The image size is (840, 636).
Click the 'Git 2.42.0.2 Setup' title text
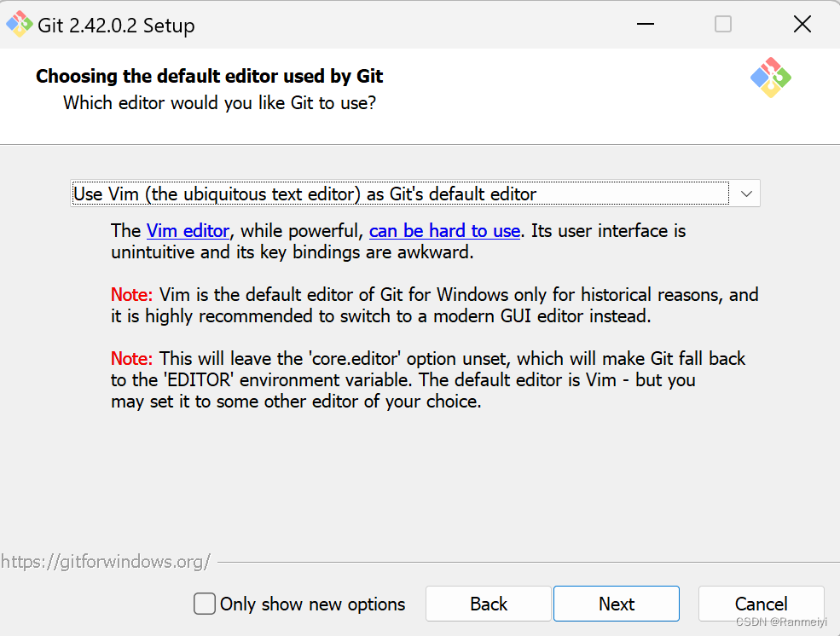click(x=116, y=26)
